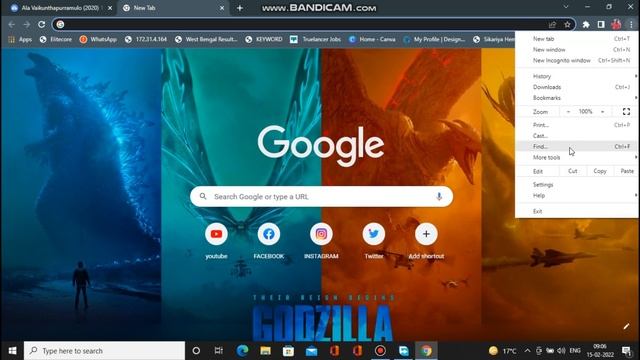640x360 pixels.
Task: Click the voice search microphone icon
Action: coord(439,196)
